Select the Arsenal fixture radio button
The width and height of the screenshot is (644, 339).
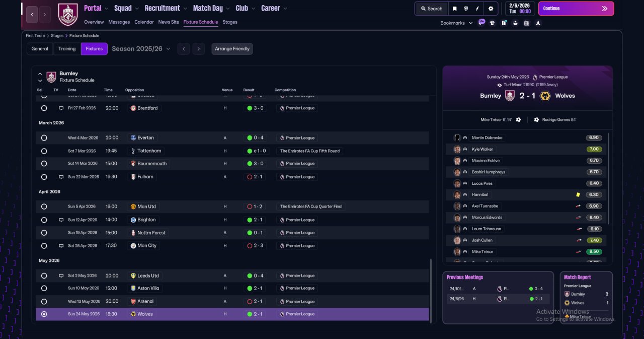[44, 302]
